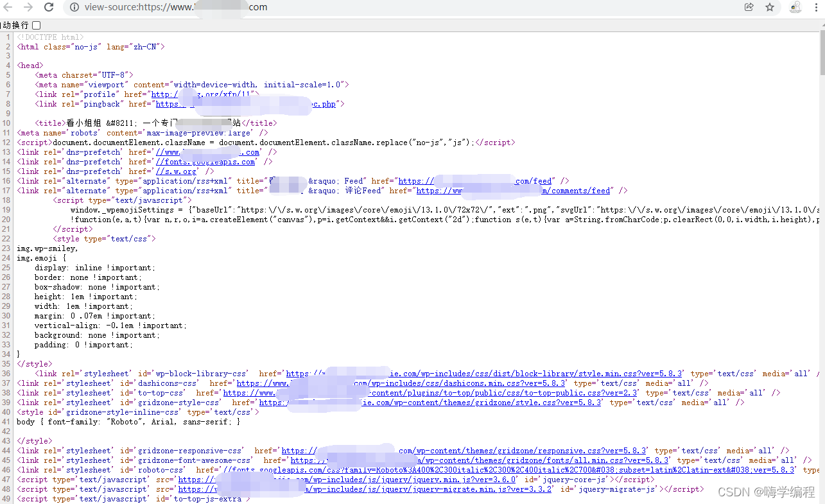
Task: Open the //s.w.org prefetch link
Action: (x=176, y=171)
